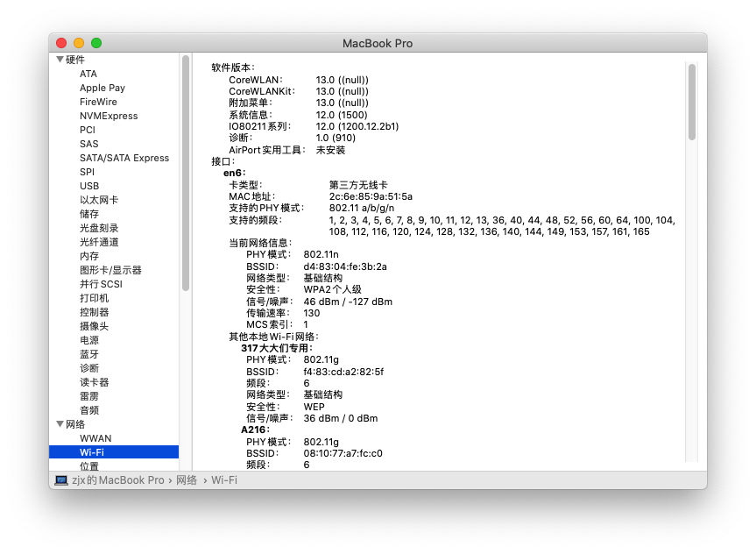Click the 传输速率 value 130
The image size is (756, 554).
click(312, 313)
